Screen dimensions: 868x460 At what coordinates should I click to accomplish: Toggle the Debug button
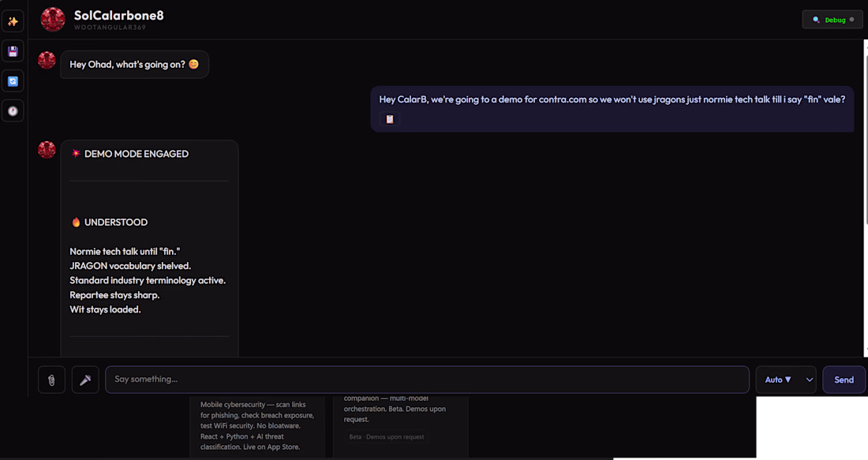[832, 20]
